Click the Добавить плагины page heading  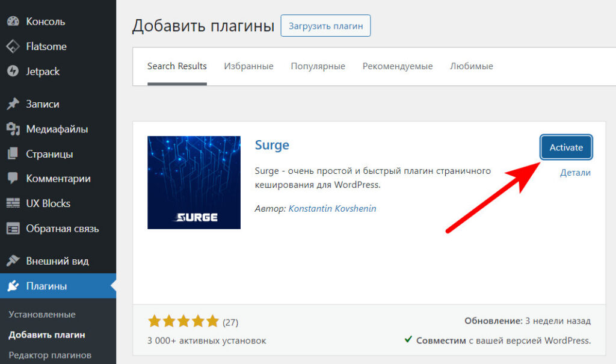click(x=203, y=26)
